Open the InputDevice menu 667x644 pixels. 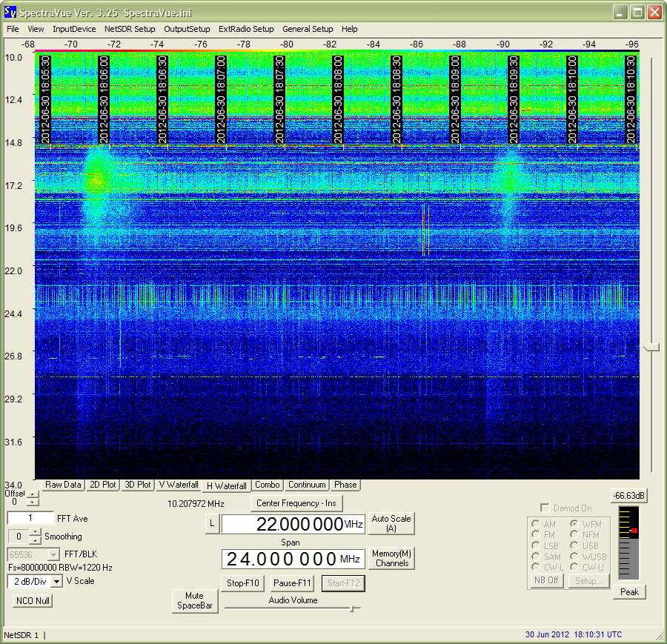point(74,29)
